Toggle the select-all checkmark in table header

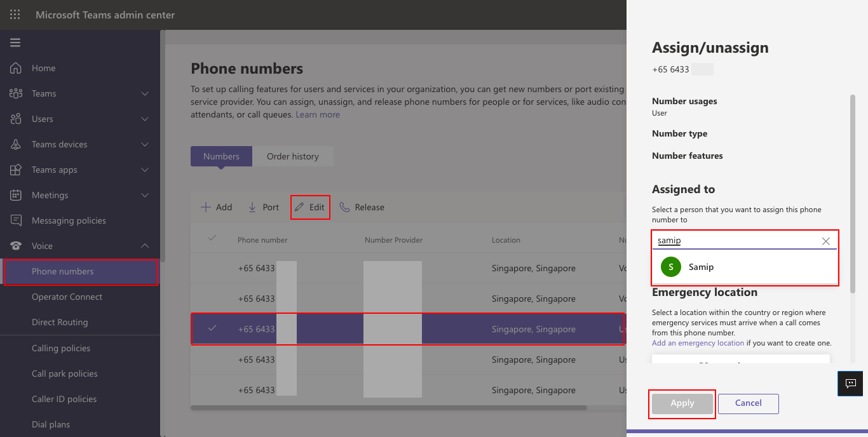coord(212,238)
